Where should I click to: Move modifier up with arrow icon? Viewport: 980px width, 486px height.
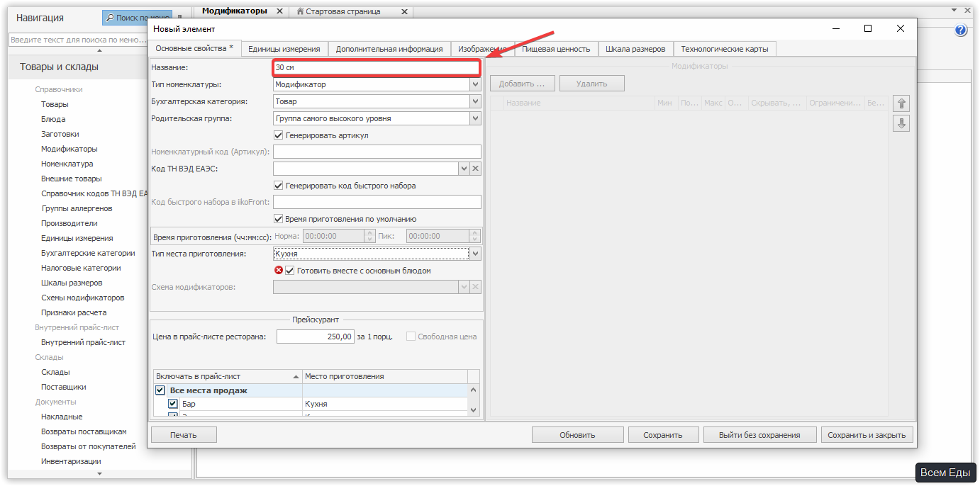(x=901, y=103)
